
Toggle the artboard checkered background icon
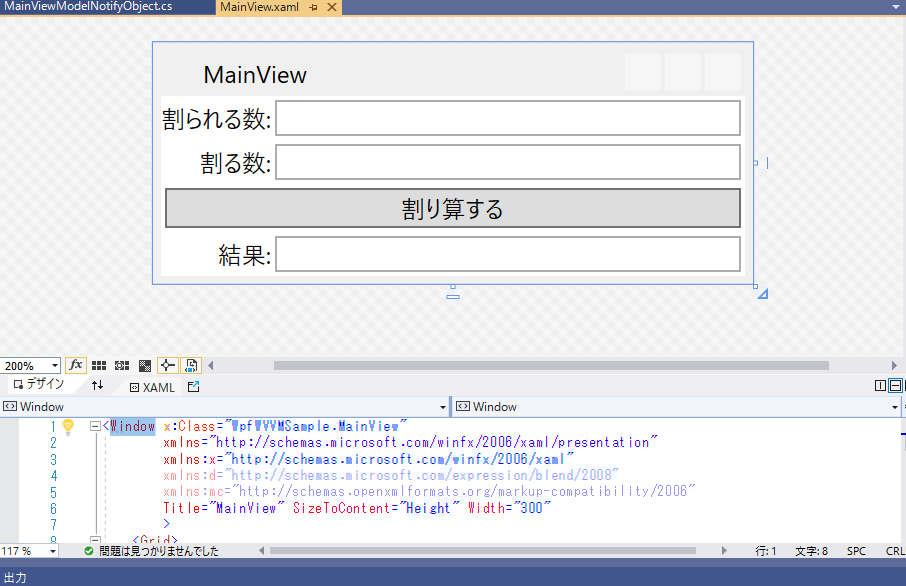coord(145,366)
